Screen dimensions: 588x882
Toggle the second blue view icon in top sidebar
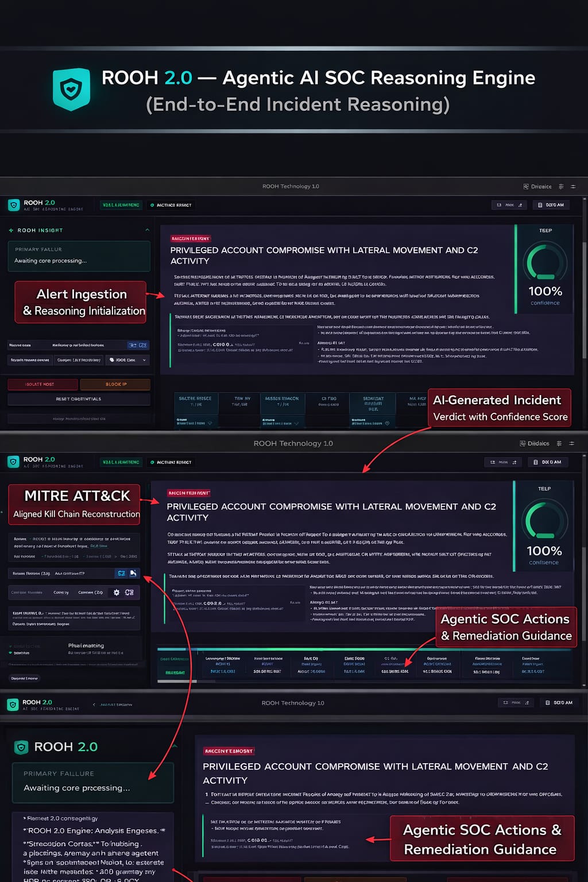143,345
